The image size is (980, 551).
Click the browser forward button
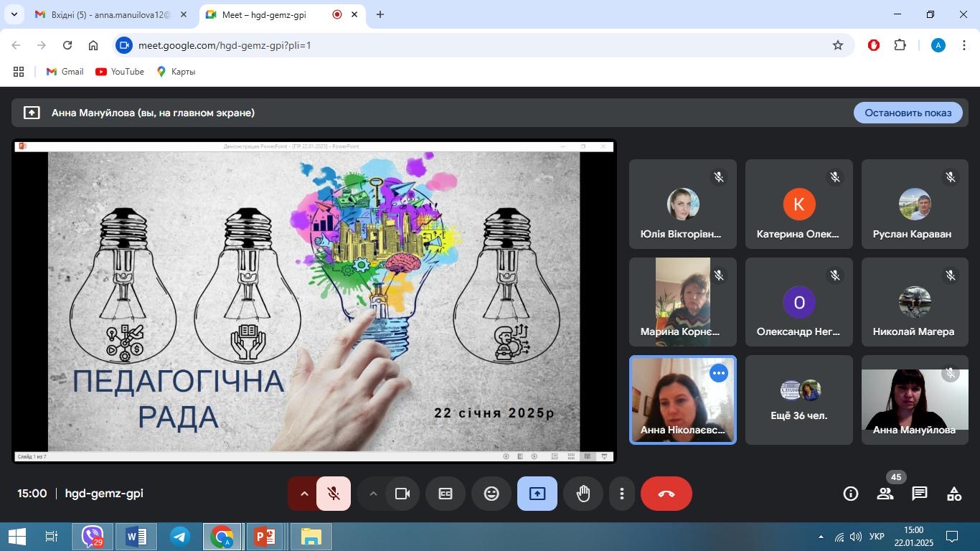[x=42, y=45]
